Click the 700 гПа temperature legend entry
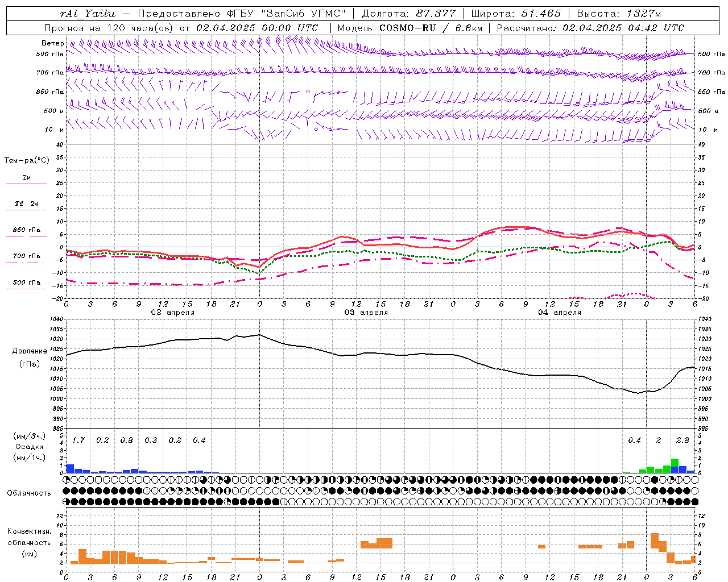Image resolution: width=728 pixels, height=582 pixels. (27, 256)
